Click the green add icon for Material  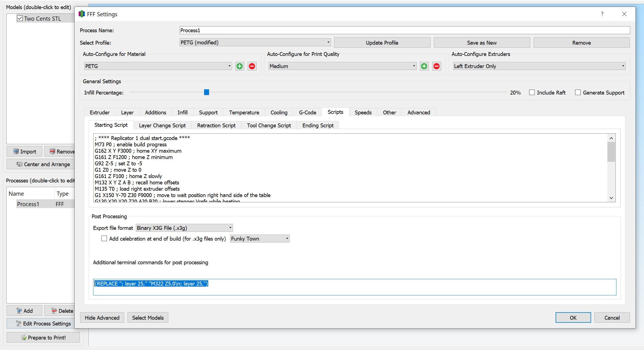[240, 66]
